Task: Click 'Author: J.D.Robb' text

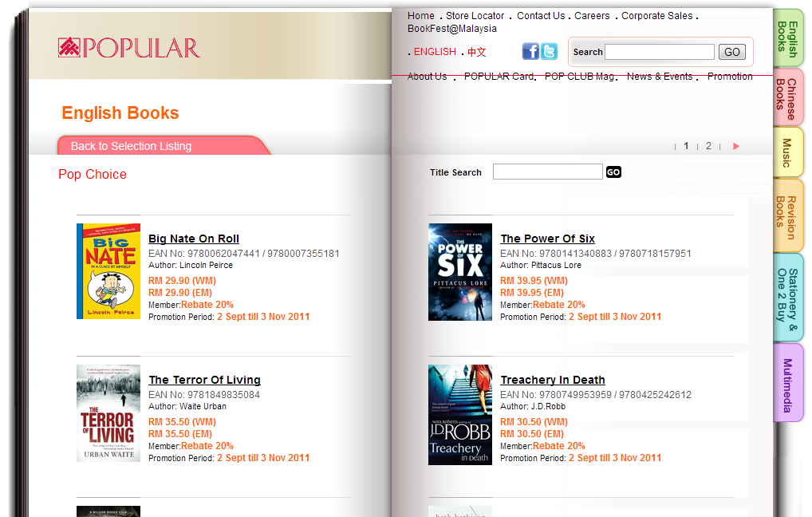Action: pyautogui.click(x=533, y=407)
